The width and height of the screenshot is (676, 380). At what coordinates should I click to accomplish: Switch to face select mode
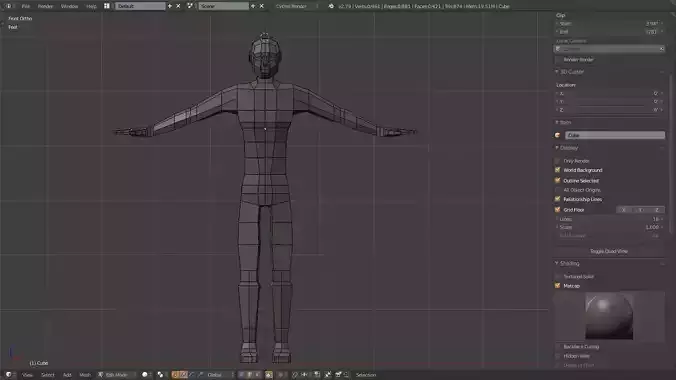tap(257, 374)
